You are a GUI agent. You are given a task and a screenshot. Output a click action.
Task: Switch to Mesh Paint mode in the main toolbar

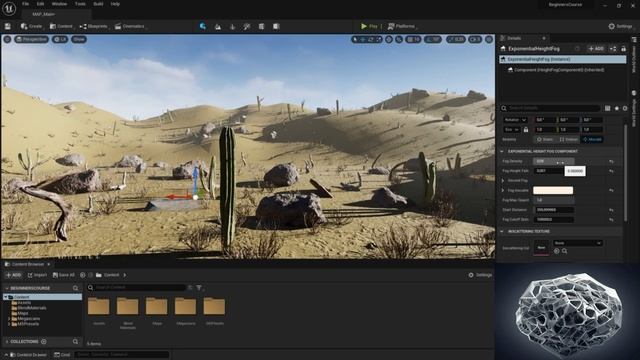(247, 27)
